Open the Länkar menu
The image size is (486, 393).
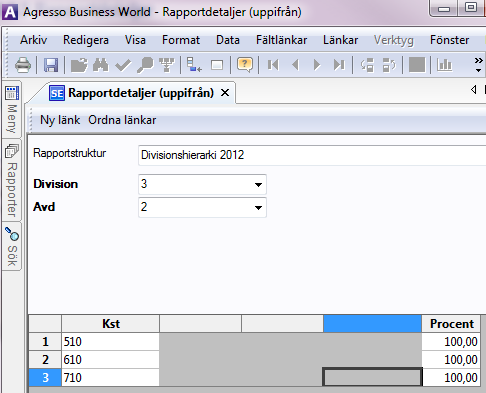pyautogui.click(x=340, y=40)
